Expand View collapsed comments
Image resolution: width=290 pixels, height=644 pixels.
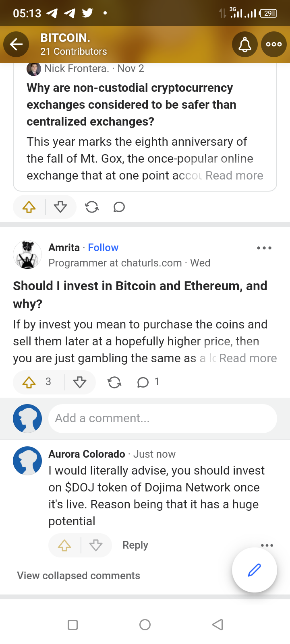[x=79, y=576]
